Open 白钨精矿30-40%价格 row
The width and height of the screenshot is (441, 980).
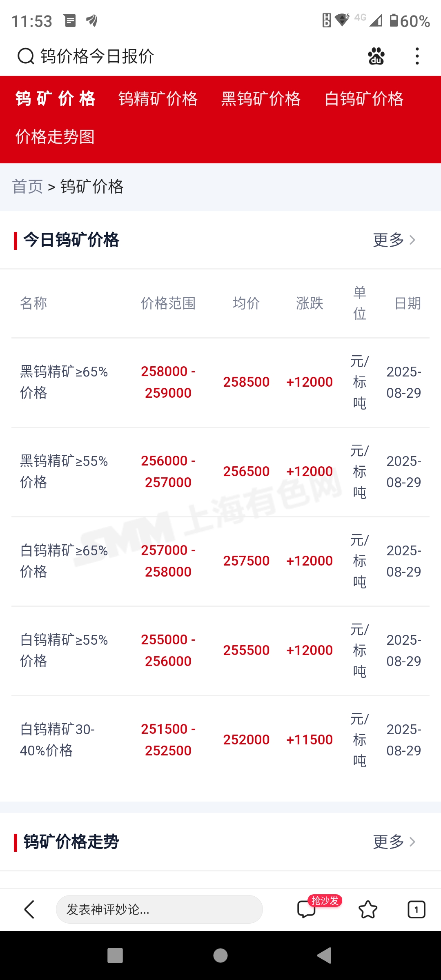[220, 740]
